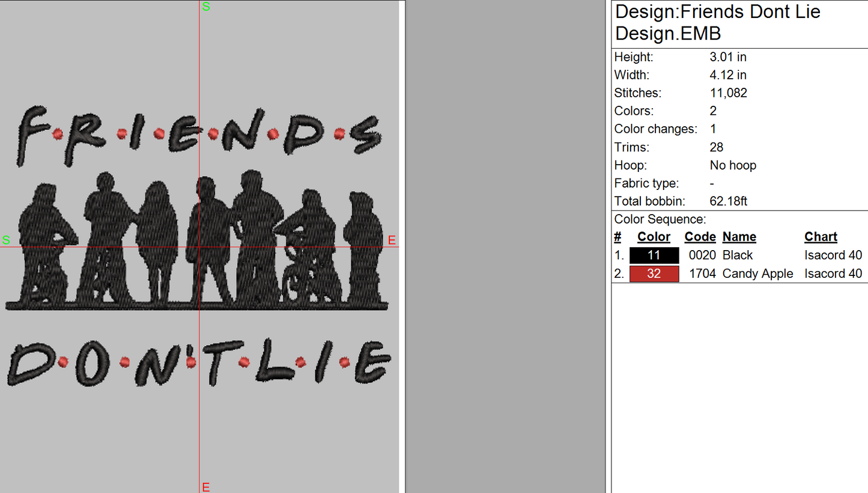
Task: Click the Height value 3.01 in
Action: point(728,57)
